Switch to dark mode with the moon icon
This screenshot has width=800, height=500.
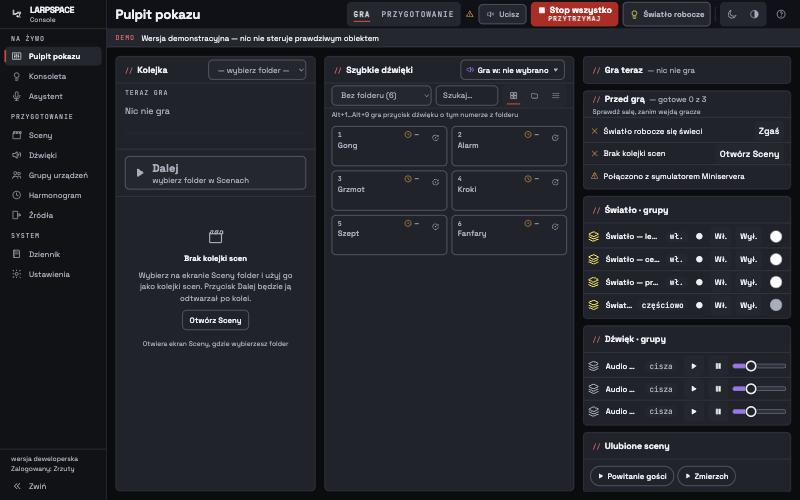732,14
